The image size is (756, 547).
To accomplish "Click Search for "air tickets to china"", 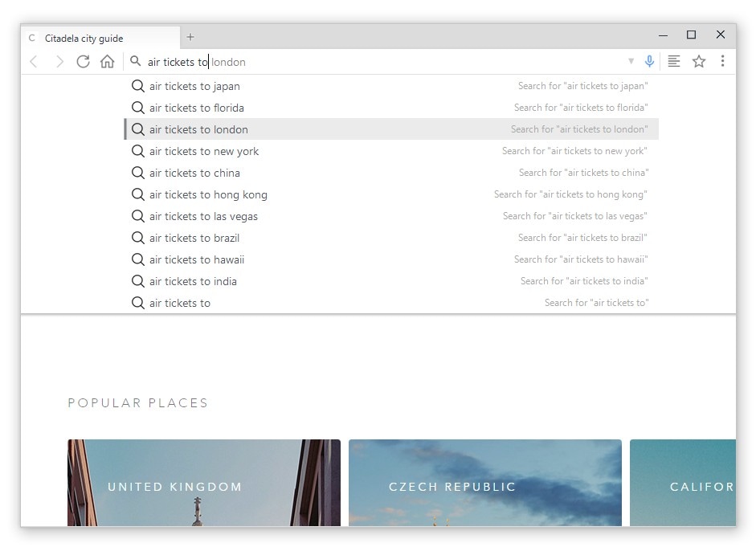I will pos(583,173).
